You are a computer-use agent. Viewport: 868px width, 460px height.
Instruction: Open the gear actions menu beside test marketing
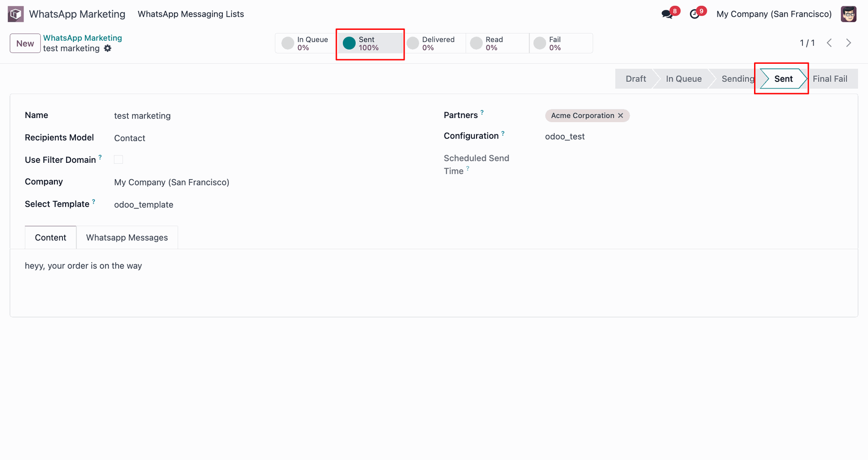108,48
